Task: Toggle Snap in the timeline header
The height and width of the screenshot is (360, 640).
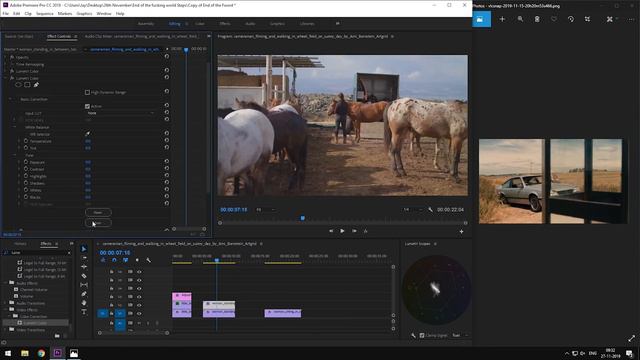Action: 114,260
